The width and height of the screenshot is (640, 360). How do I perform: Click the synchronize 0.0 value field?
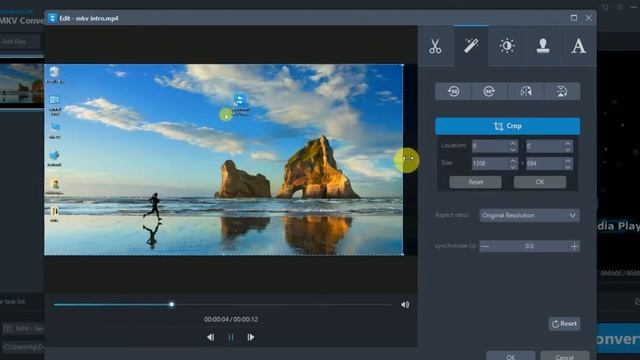pos(529,246)
